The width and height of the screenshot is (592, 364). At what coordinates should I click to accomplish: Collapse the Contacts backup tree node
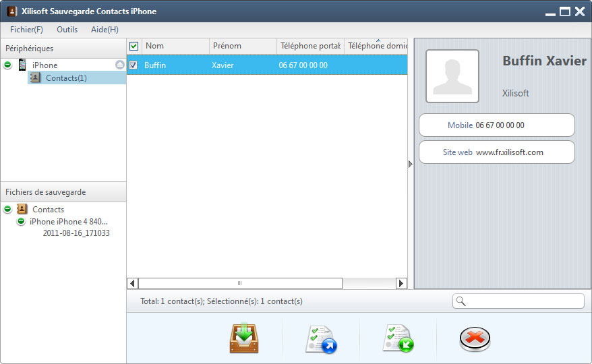pos(7,209)
